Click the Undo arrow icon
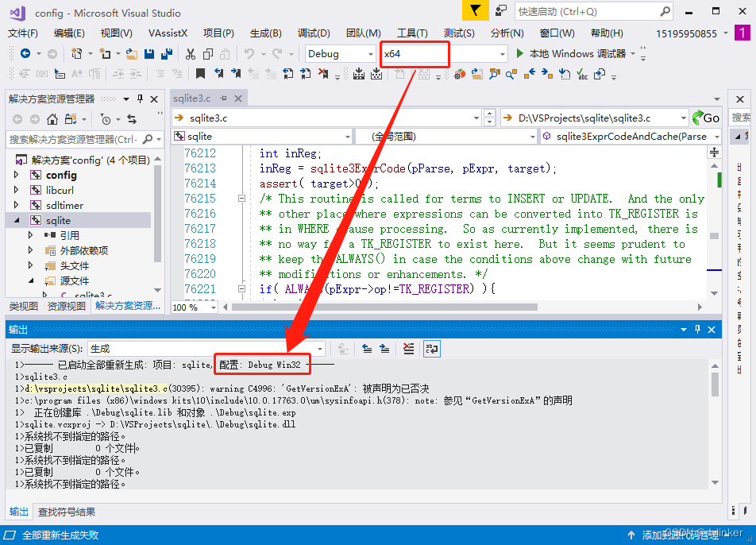Image resolution: width=756 pixels, height=545 pixels. pos(249,53)
